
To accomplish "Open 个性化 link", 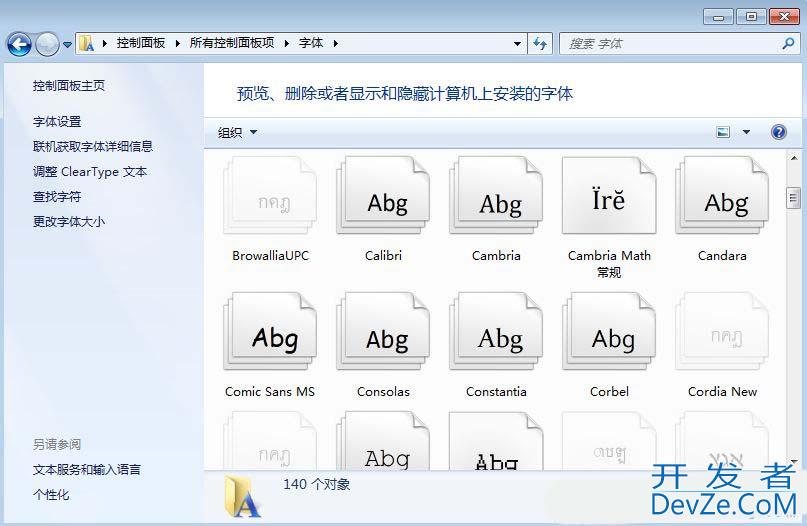I will coord(51,495).
